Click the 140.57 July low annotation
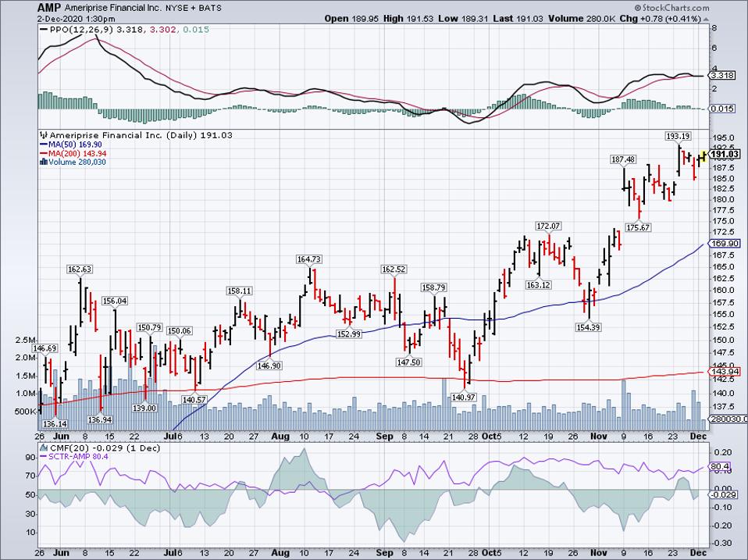The height and width of the screenshot is (560, 748). tap(194, 400)
